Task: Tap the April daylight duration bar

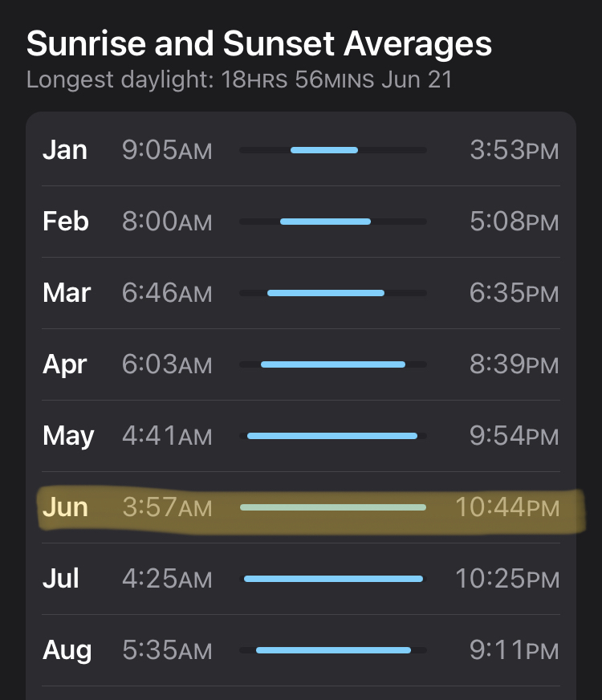Action: pos(333,364)
